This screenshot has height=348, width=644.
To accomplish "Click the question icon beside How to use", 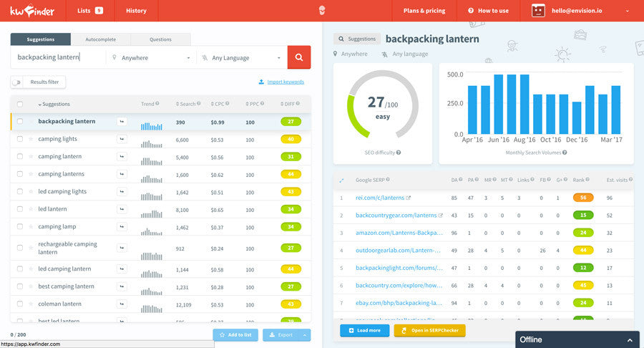I will [471, 11].
